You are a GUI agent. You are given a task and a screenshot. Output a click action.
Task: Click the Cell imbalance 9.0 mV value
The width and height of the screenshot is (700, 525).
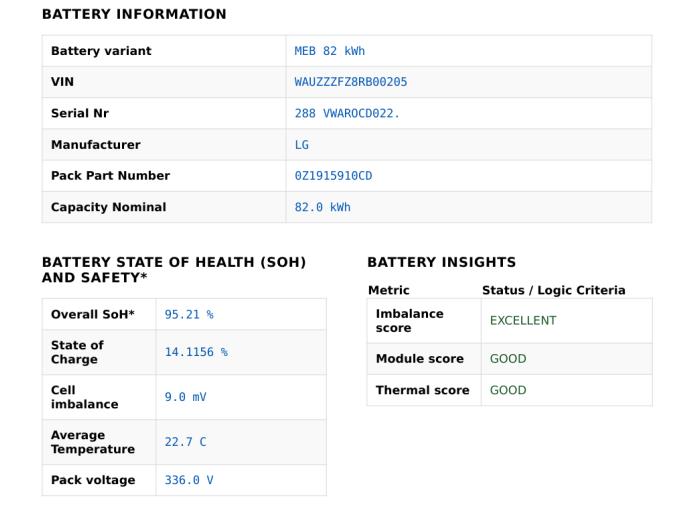186,397
